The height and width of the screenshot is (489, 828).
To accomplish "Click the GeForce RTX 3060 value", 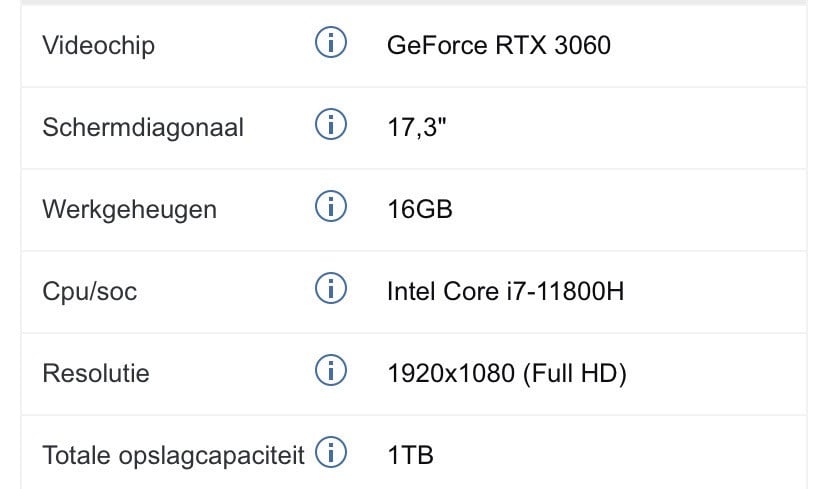I will point(499,45).
